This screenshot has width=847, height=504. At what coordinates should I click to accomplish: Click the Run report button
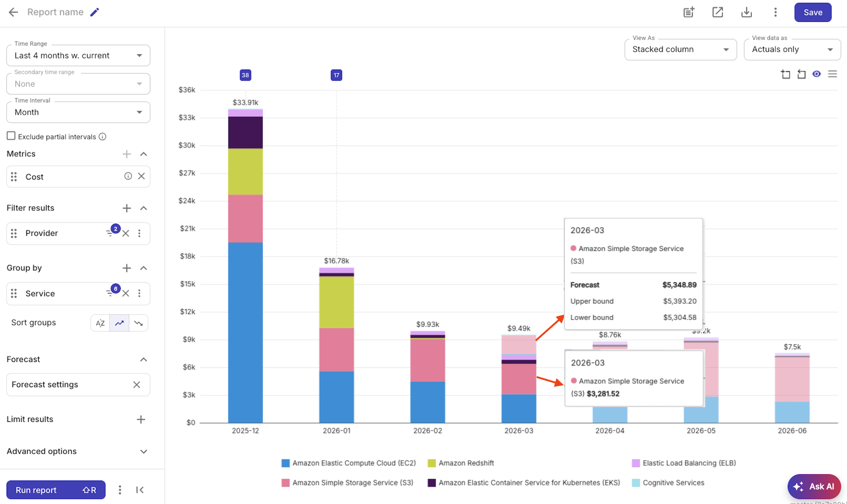pos(56,490)
